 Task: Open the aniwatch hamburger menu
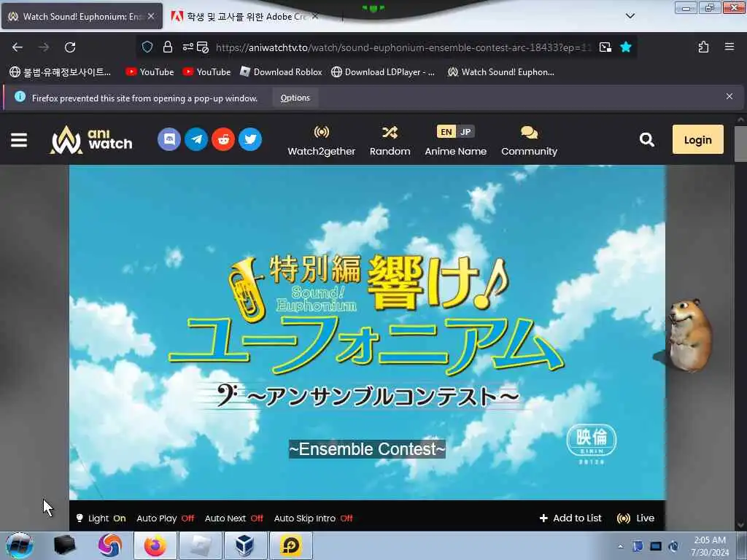(18, 140)
